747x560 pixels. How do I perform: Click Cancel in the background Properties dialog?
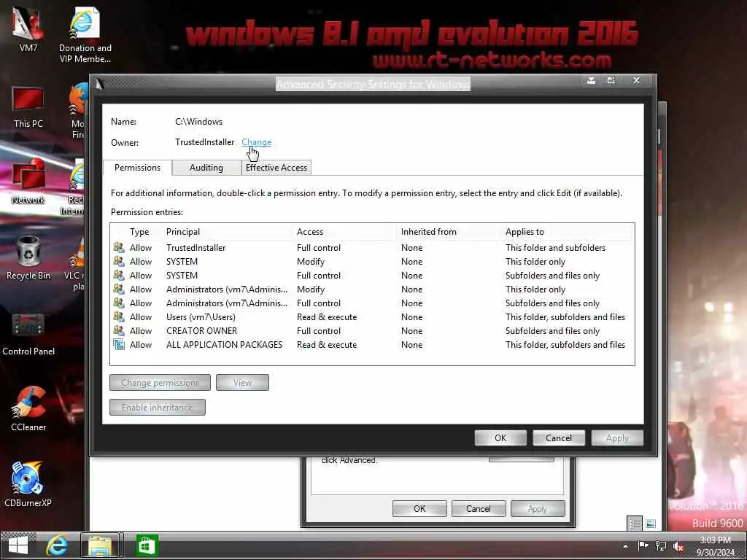pos(479,508)
